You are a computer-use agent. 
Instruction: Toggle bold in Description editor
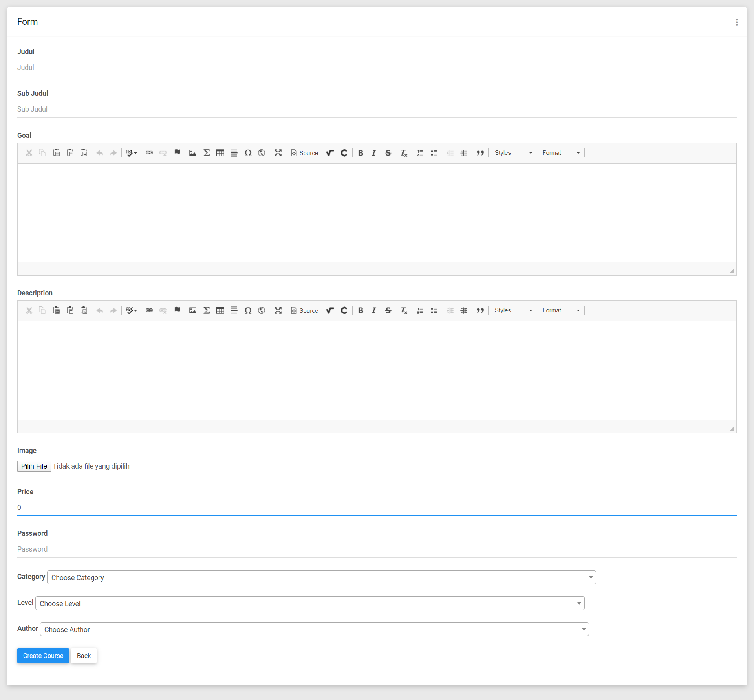361,310
